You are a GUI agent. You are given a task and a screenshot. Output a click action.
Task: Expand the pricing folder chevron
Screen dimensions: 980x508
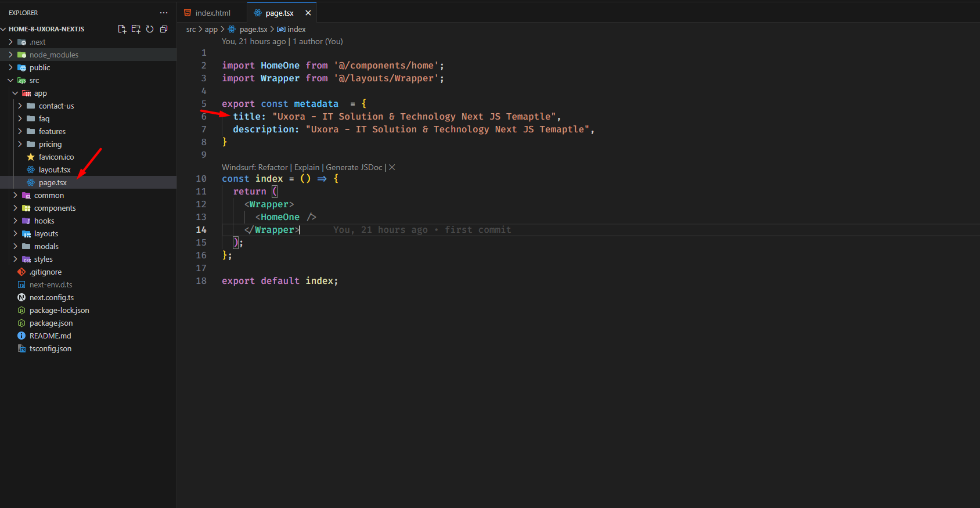tap(20, 144)
